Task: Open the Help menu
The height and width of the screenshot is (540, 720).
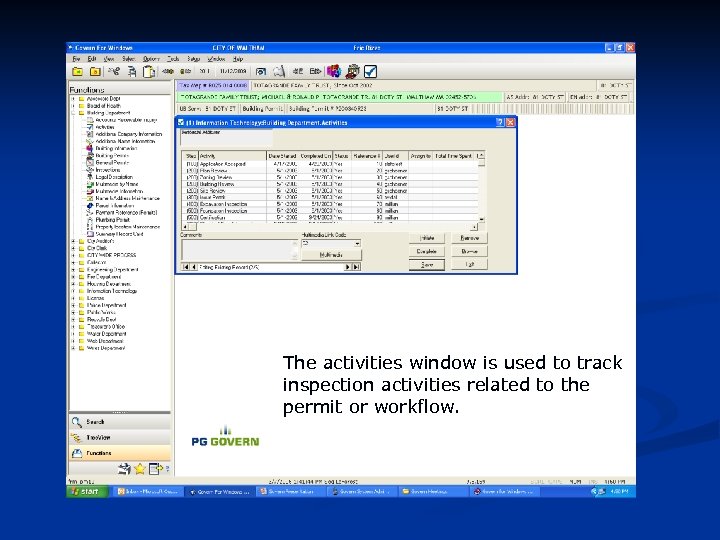Action: [x=237, y=59]
